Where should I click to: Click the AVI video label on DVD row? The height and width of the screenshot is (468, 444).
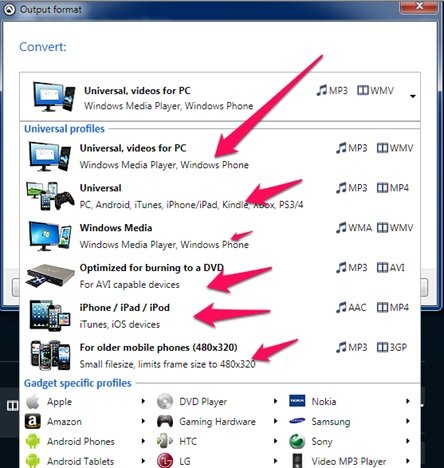397,268
